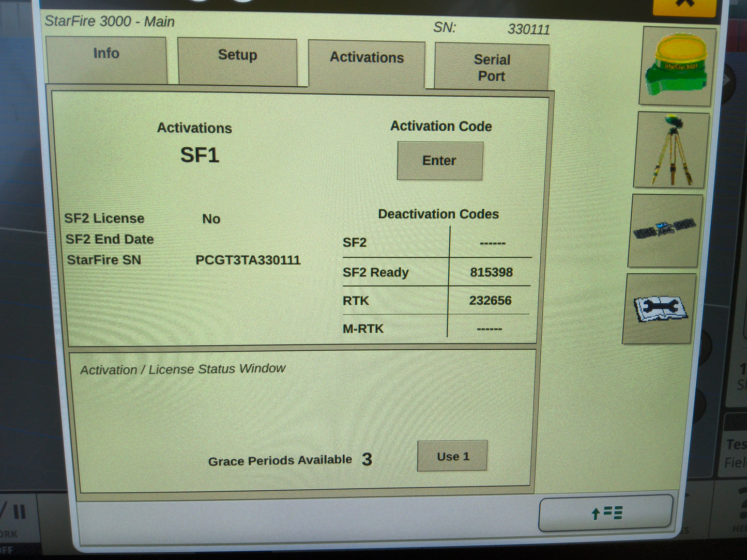Click the SF2 Ready code 815398
Image resolution: width=747 pixels, height=560 pixels.
(492, 272)
